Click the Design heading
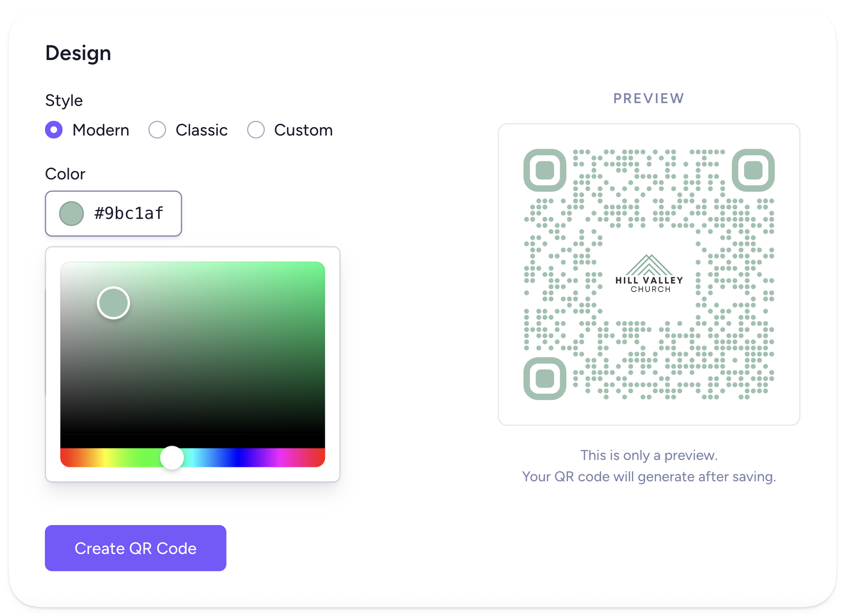Screen dimensions: 845x616 tap(78, 53)
